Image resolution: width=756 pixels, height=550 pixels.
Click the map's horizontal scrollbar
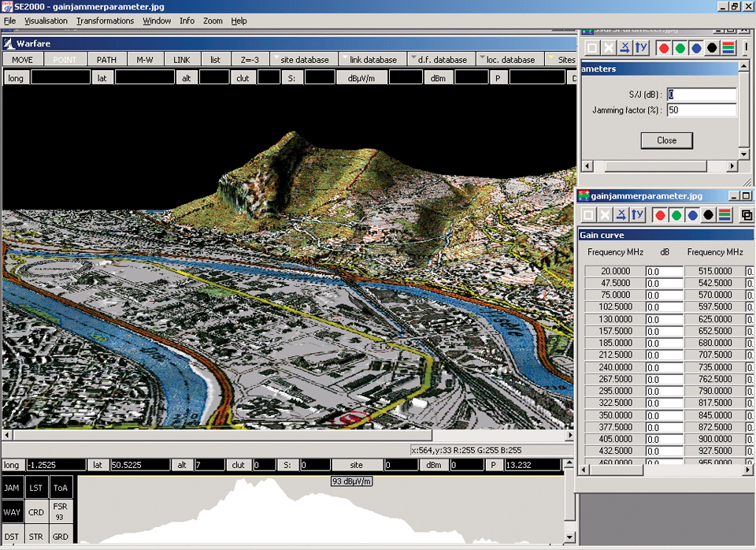pos(220,436)
